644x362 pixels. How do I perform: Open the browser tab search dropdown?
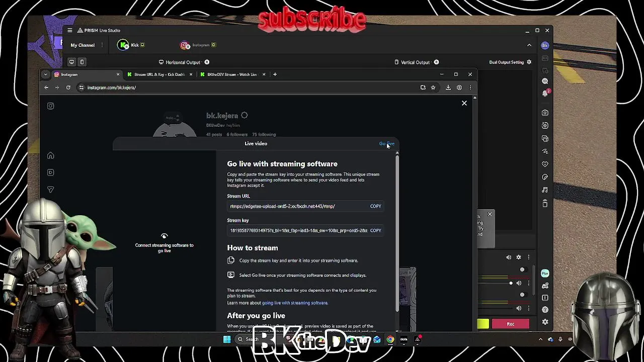tap(45, 74)
